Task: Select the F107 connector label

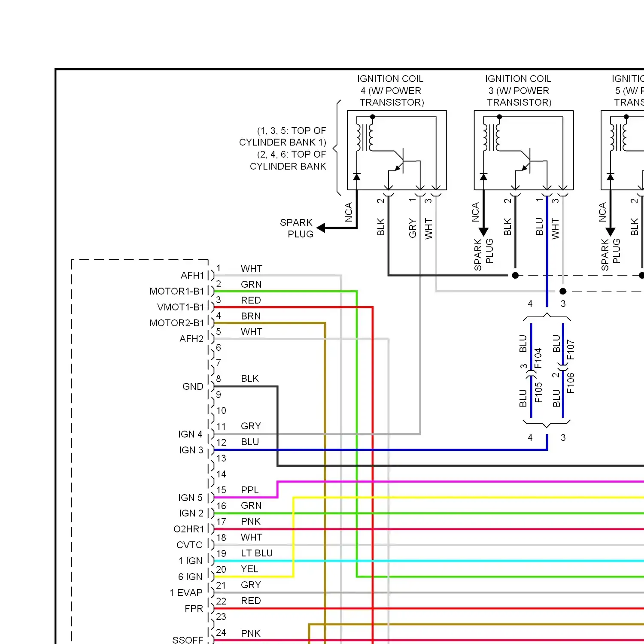Action: 571,349
